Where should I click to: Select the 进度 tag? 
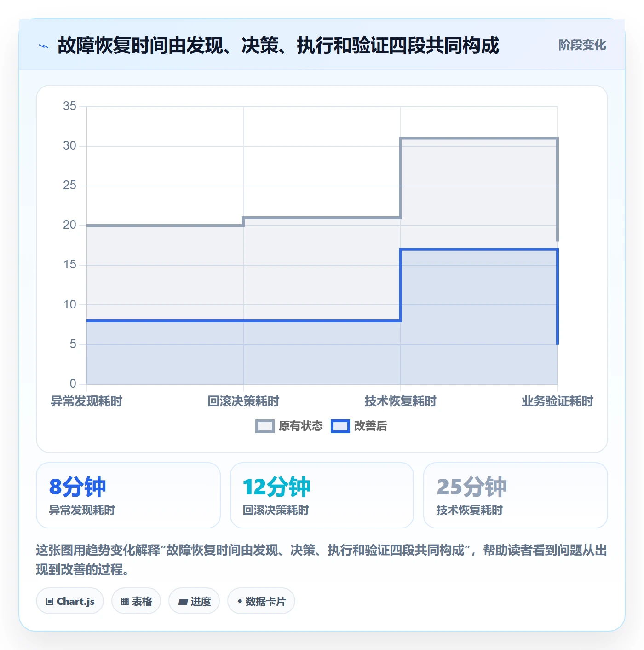coord(194,601)
